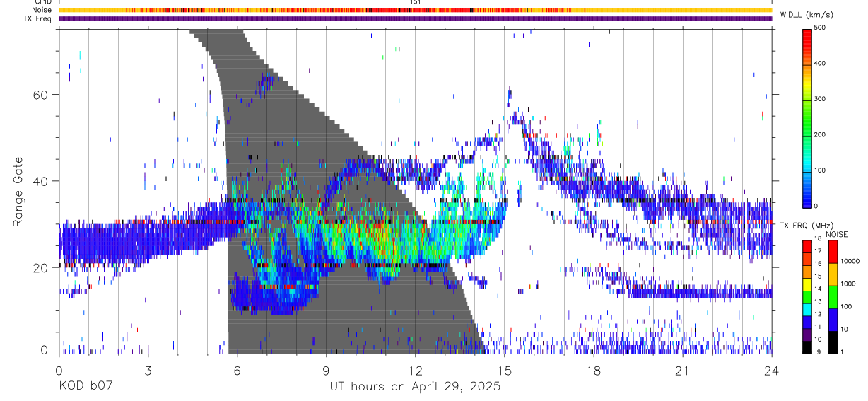Screen dimensions: 868x401
Task: Click the black bottom segment of TX FRQ scale
Action: [x=807, y=347]
